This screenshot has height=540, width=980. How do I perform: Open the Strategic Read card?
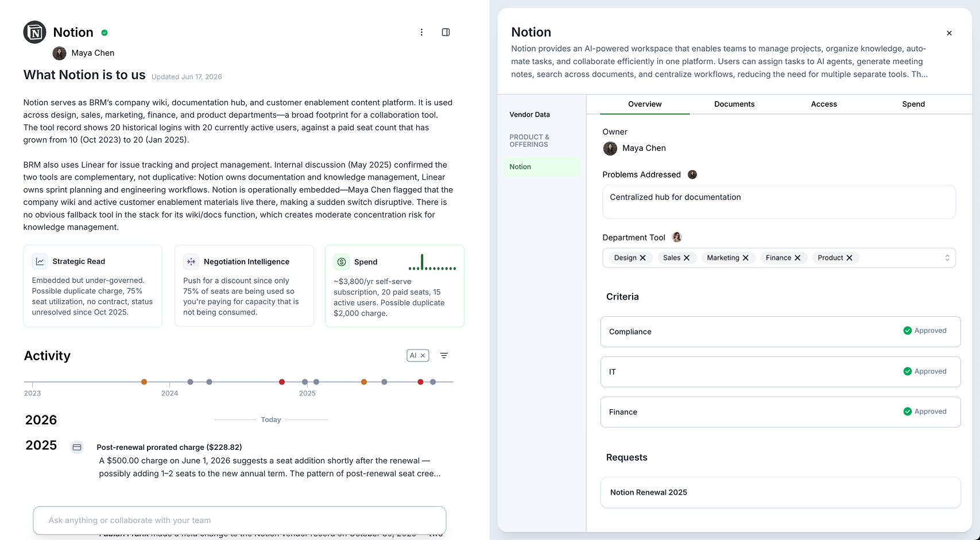pyautogui.click(x=93, y=286)
